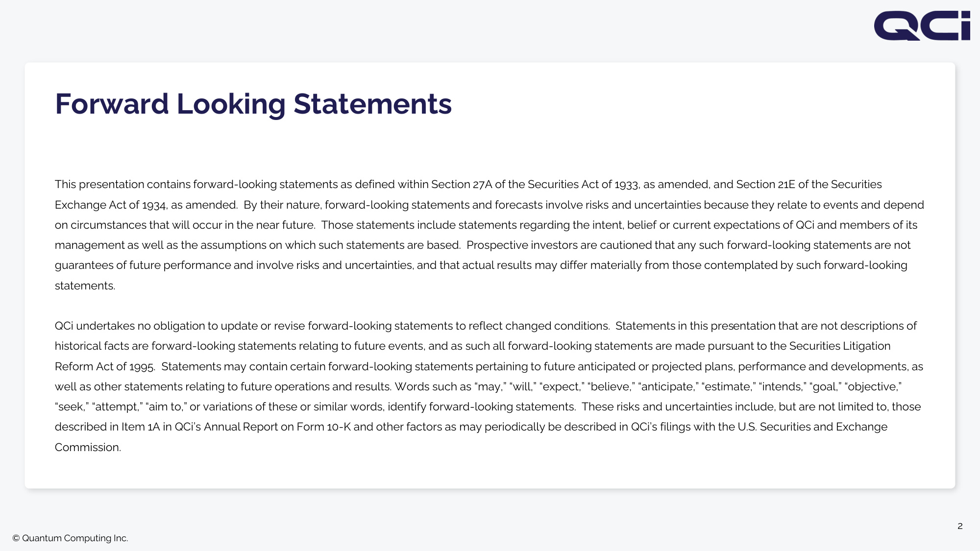Click the word "Commission." on the last line
980x551 pixels.
88,447
